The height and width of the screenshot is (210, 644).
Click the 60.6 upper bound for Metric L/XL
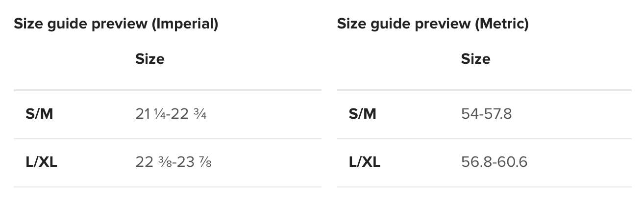tap(512, 162)
